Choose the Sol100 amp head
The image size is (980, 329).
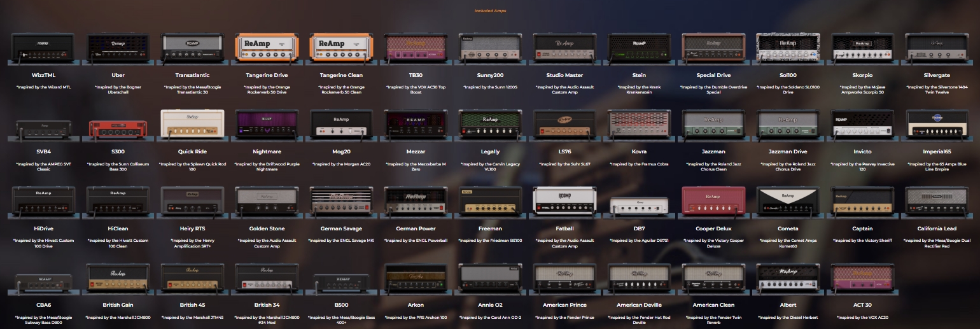tap(788, 49)
